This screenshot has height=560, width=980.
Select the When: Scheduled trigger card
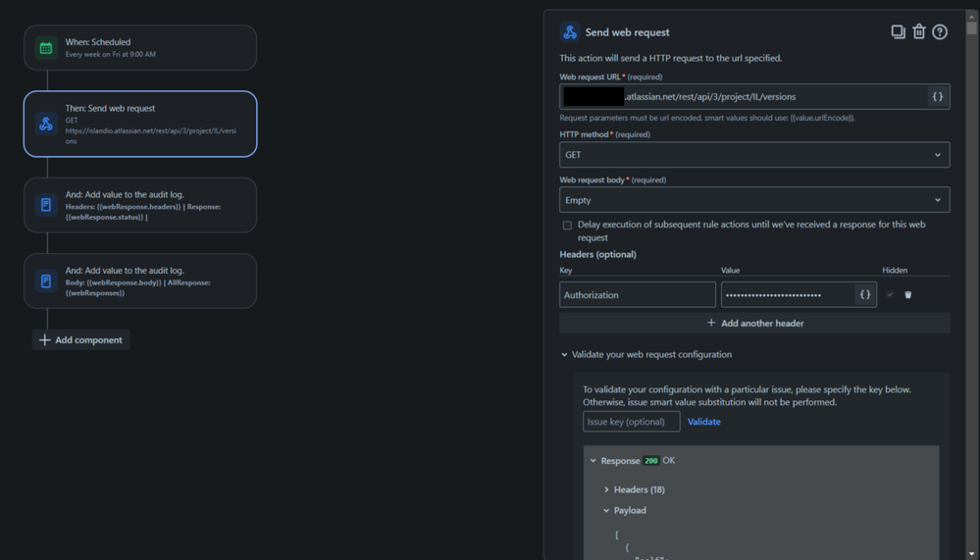coord(140,47)
